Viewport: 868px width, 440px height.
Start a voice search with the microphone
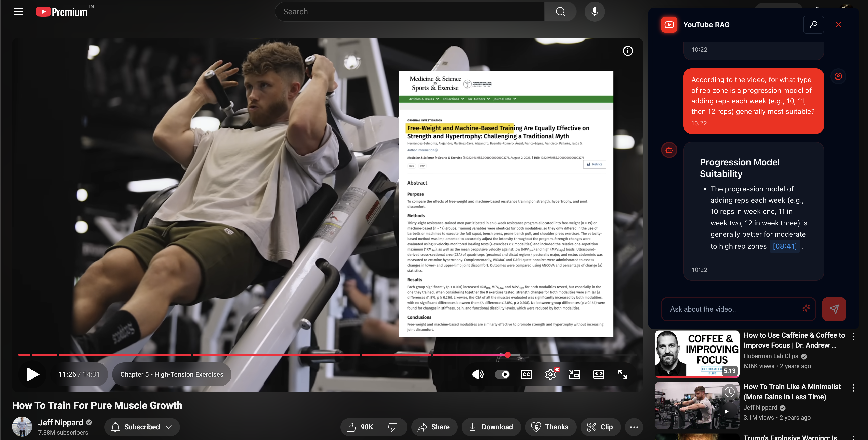[x=594, y=11]
